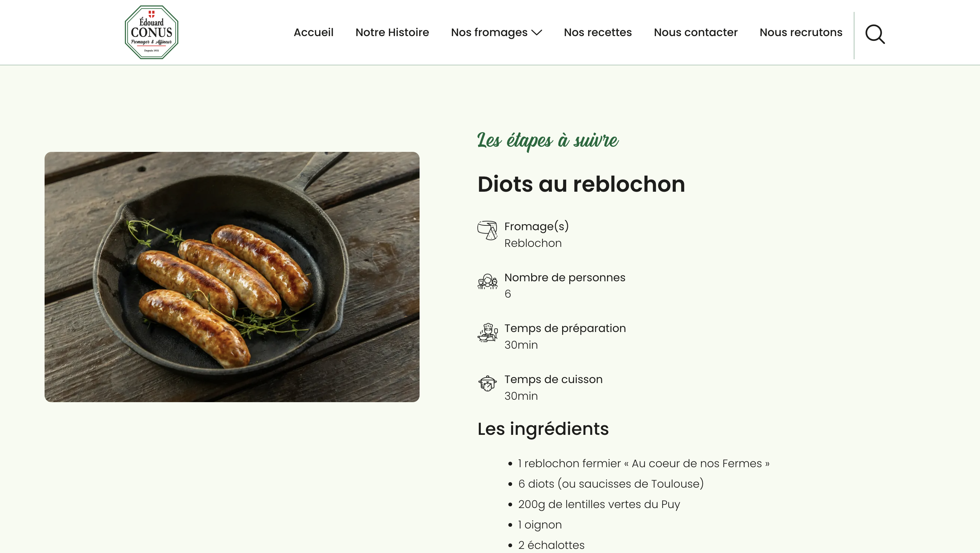Click the reblochon fermier ingredient line
This screenshot has width=980, height=553.
pos(644,463)
